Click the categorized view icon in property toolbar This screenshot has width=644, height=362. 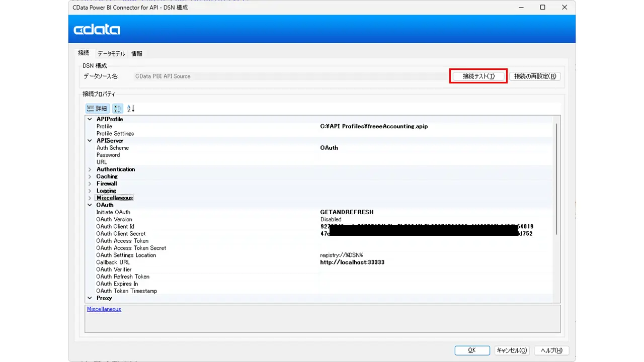[118, 109]
